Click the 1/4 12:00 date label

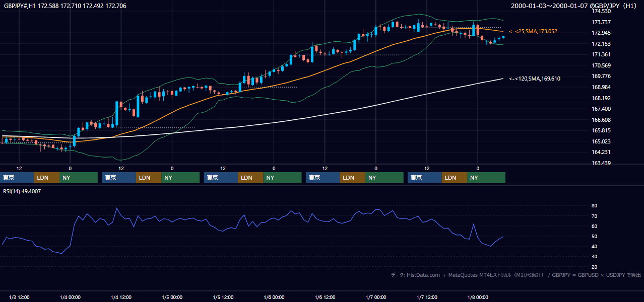pos(121,297)
